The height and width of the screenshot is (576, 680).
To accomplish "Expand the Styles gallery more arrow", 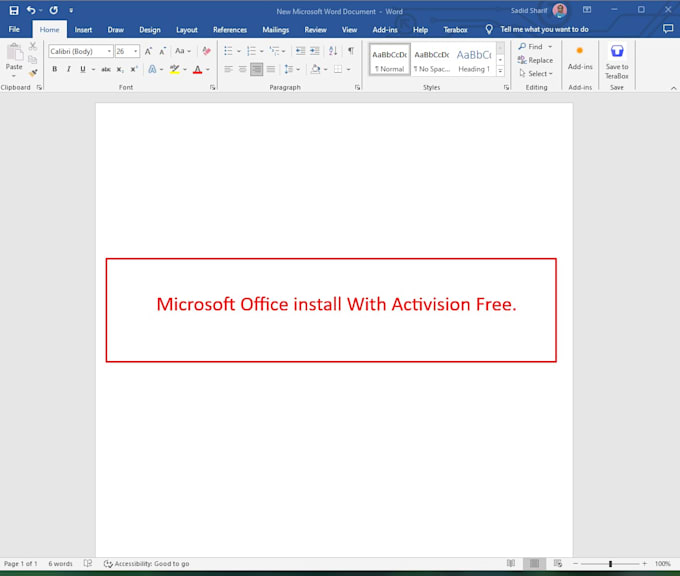I will (500, 71).
